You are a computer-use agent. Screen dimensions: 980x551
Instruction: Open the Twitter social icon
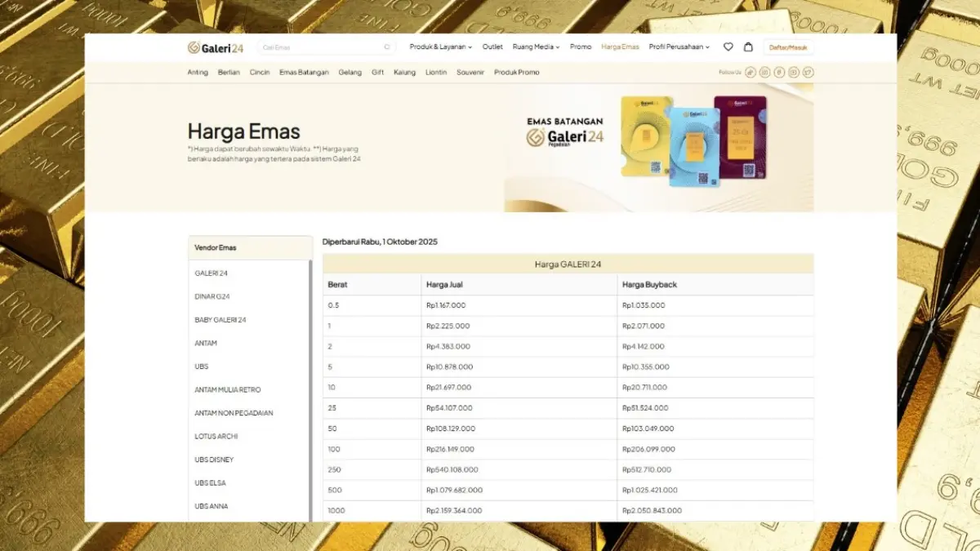click(808, 73)
